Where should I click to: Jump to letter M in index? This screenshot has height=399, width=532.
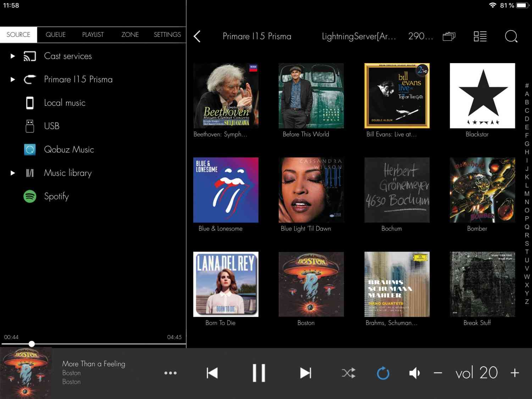pos(527,194)
